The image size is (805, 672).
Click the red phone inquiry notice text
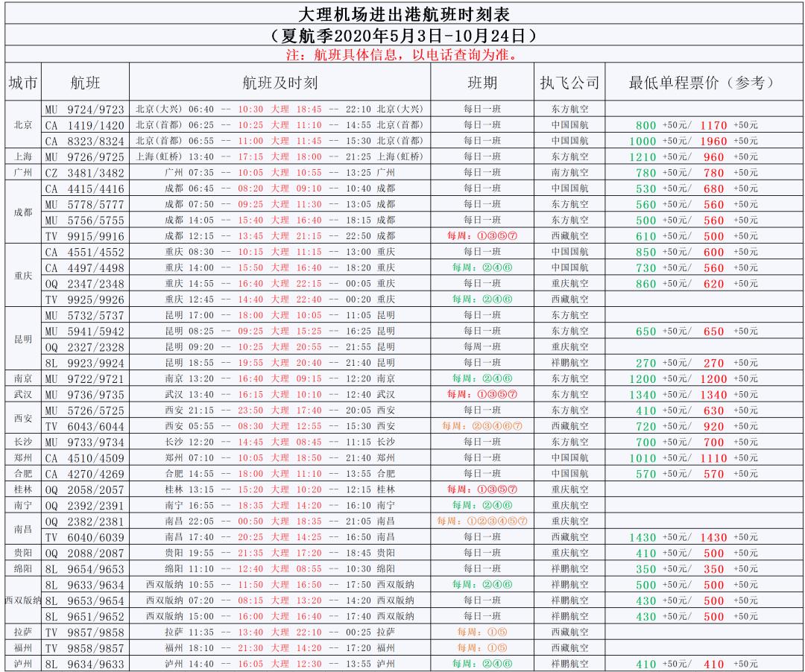pos(402,54)
